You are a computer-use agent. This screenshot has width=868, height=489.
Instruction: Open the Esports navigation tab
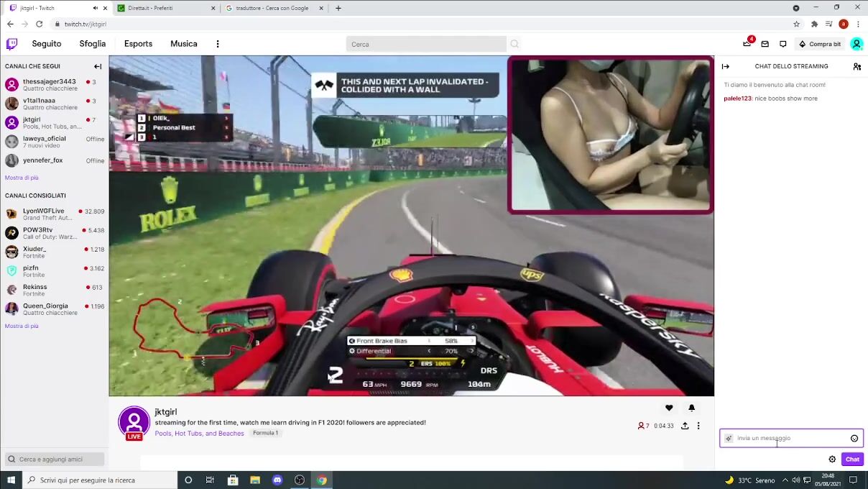pyautogui.click(x=138, y=44)
